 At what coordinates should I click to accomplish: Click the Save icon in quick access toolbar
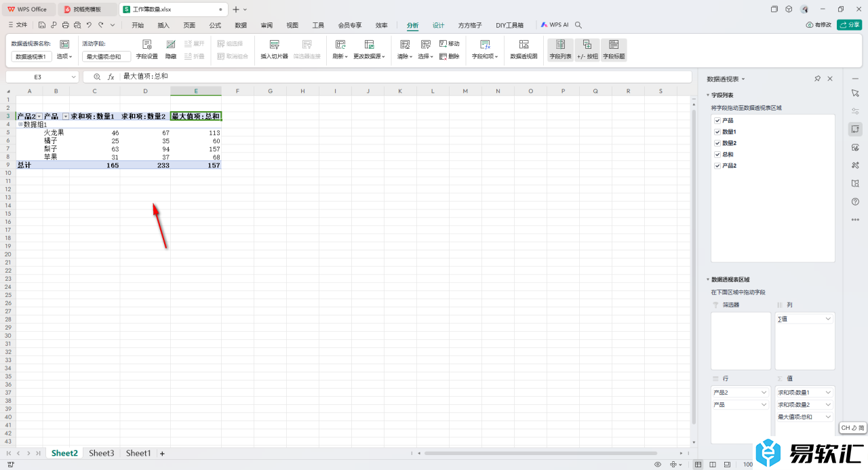42,25
